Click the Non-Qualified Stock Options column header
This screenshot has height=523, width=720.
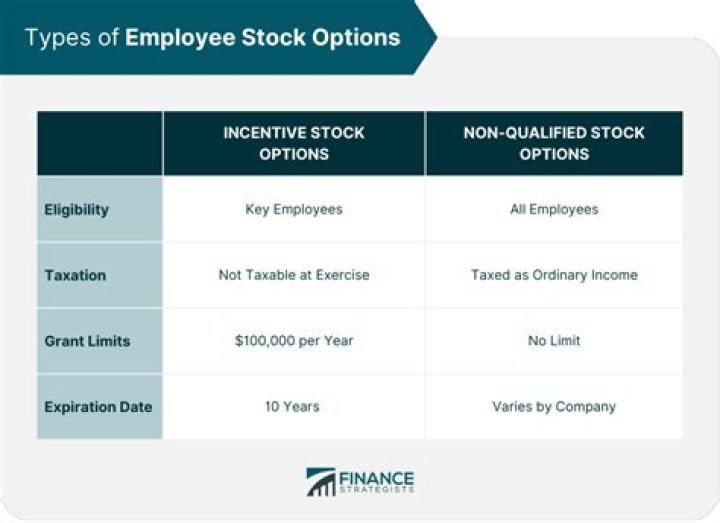point(553,143)
